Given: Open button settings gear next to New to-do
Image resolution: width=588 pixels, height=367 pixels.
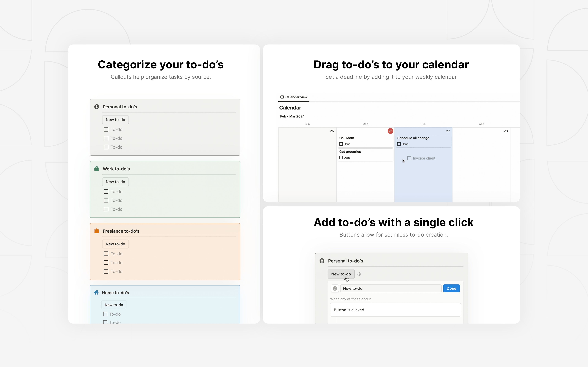Looking at the screenshot, I should tap(359, 274).
